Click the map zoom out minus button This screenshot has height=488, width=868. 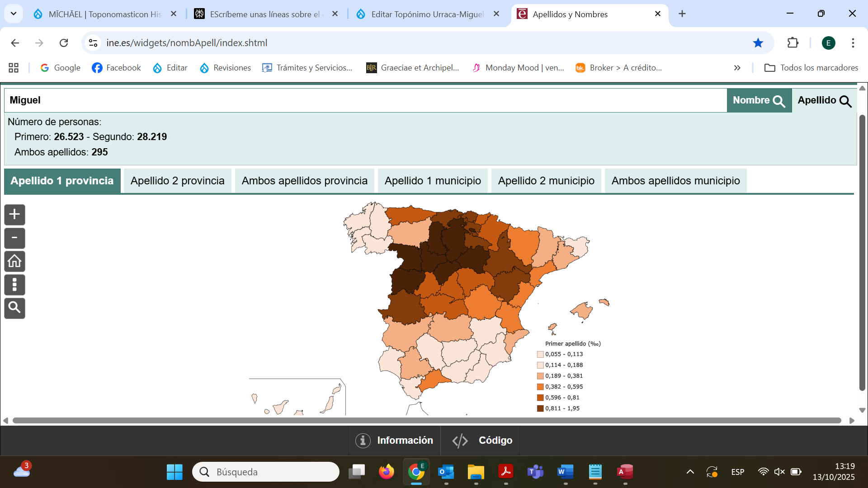tap(14, 238)
